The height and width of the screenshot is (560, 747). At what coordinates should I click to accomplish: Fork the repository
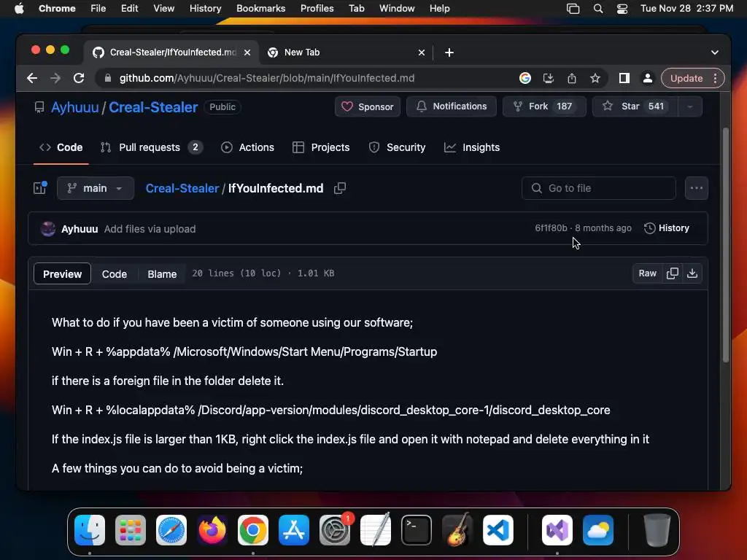point(544,106)
